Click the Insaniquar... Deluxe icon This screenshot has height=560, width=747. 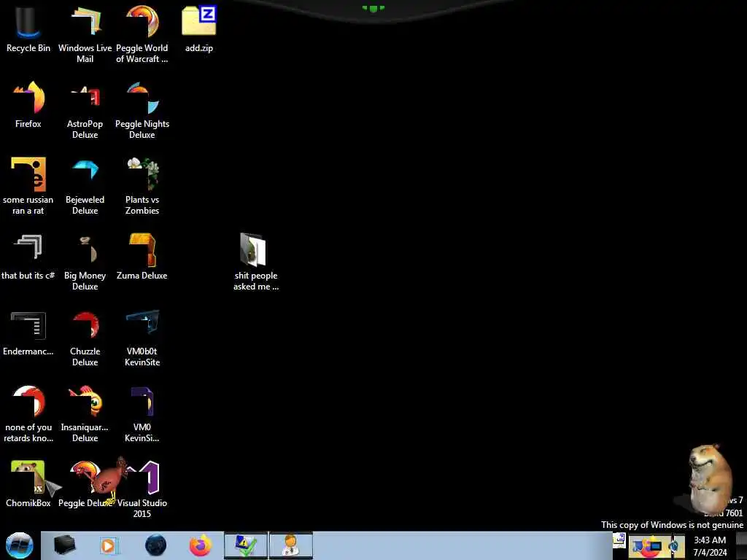click(85, 413)
